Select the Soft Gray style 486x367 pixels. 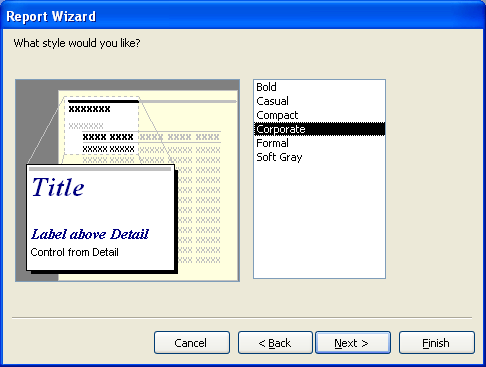[x=319, y=157]
